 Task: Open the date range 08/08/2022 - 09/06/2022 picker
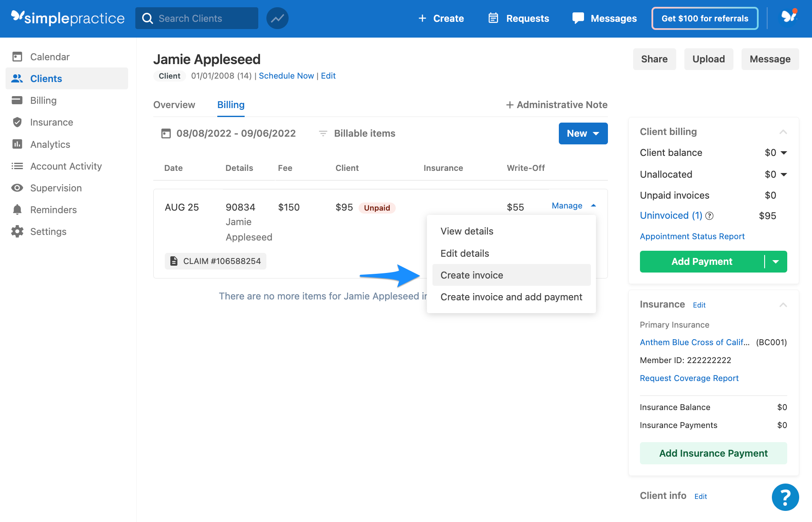[228, 134]
